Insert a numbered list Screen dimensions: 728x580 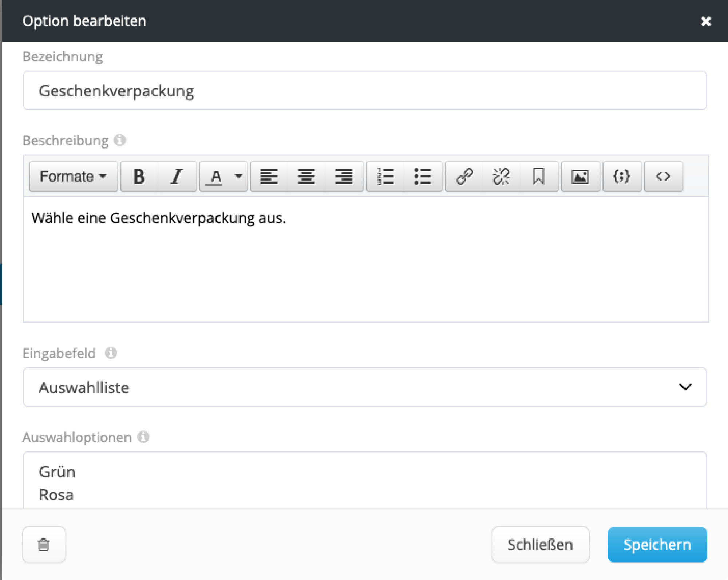coord(385,177)
